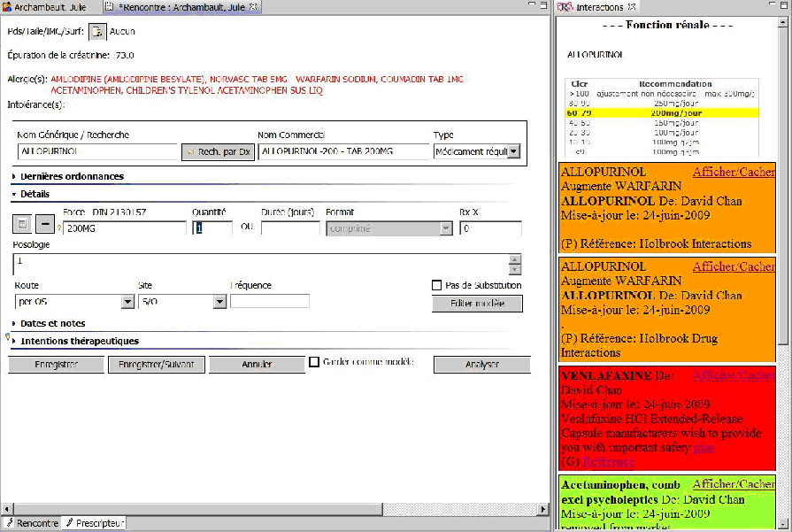Close the Interactions panel tab
The image size is (792, 532).
(x=633, y=7)
